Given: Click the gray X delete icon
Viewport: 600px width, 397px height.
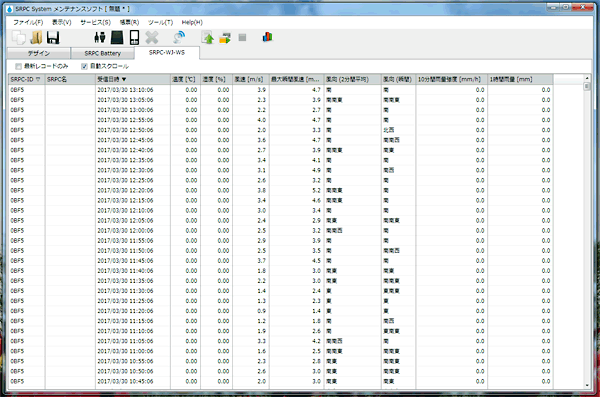Looking at the screenshot, I should point(152,38).
